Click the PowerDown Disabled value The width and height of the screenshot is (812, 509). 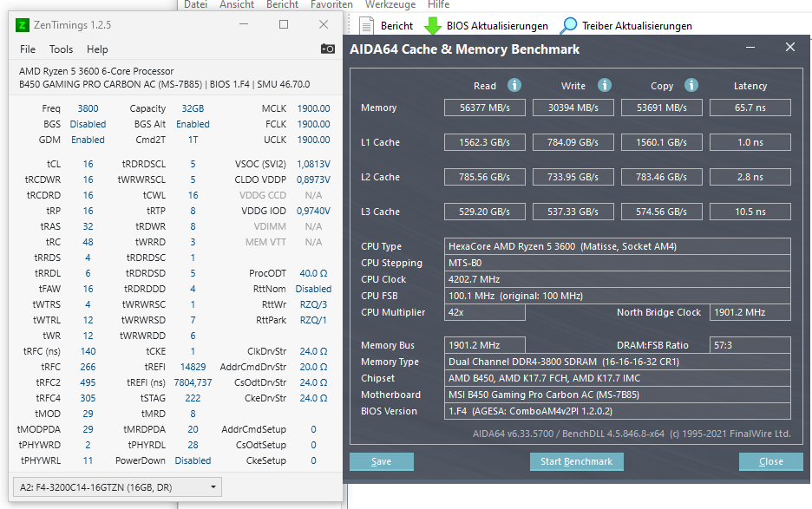193,460
